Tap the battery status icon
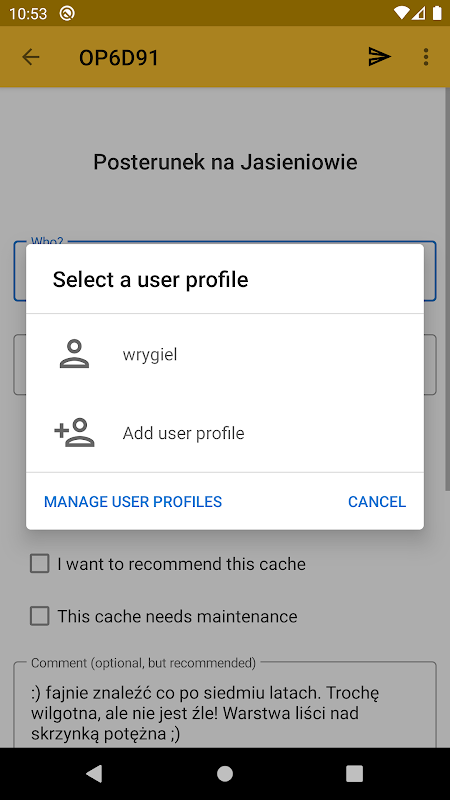The width and height of the screenshot is (450, 800). click(x=437, y=13)
